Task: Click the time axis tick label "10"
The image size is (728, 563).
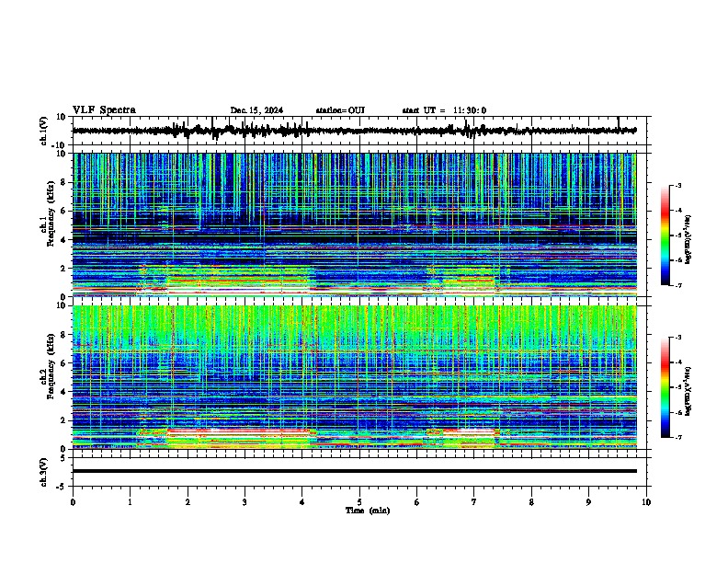Action: pyautogui.click(x=646, y=502)
